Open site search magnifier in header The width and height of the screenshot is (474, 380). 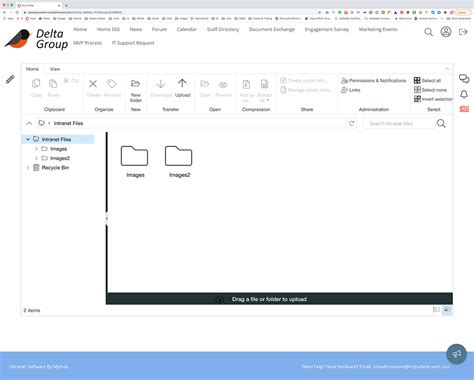pyautogui.click(x=429, y=32)
